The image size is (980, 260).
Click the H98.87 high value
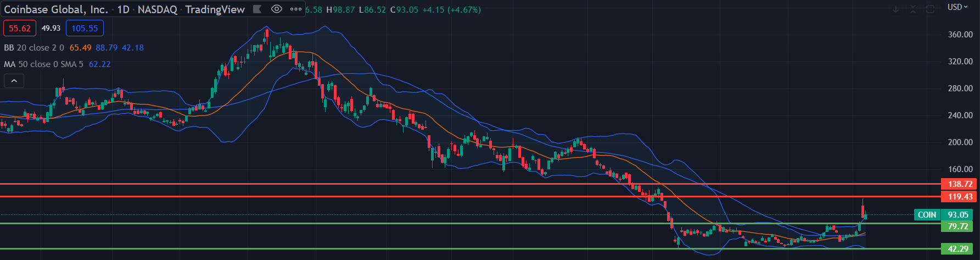[x=340, y=10]
